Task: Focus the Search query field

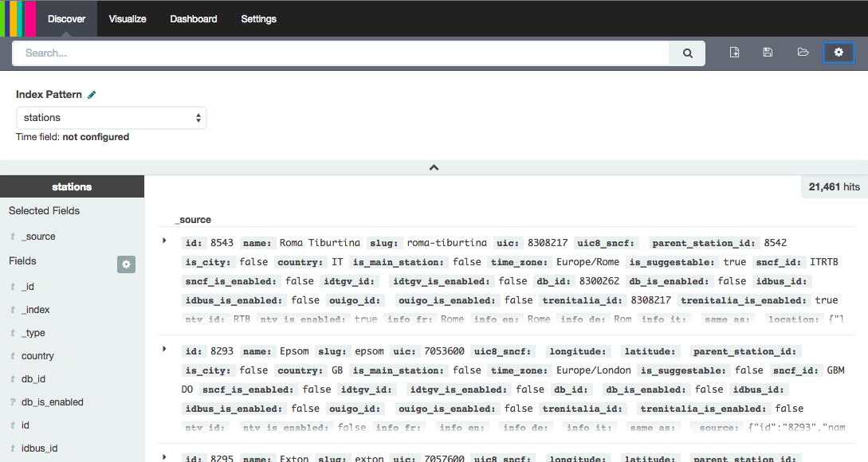Action: [340, 53]
